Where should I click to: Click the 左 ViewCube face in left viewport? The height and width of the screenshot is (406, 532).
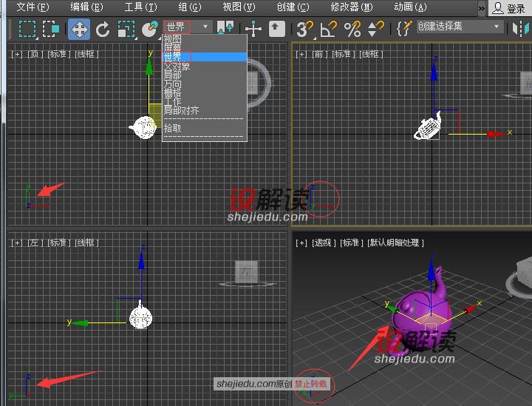247,271
